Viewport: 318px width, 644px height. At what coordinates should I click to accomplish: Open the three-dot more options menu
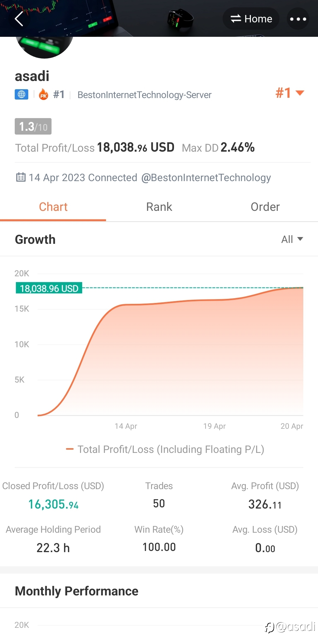298,19
